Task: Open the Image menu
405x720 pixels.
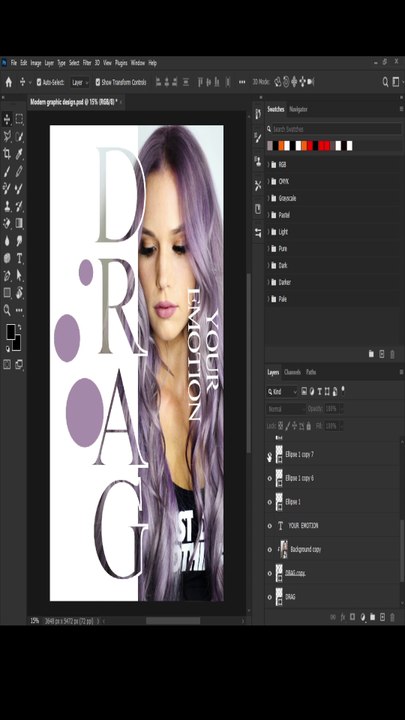Action: click(36, 63)
